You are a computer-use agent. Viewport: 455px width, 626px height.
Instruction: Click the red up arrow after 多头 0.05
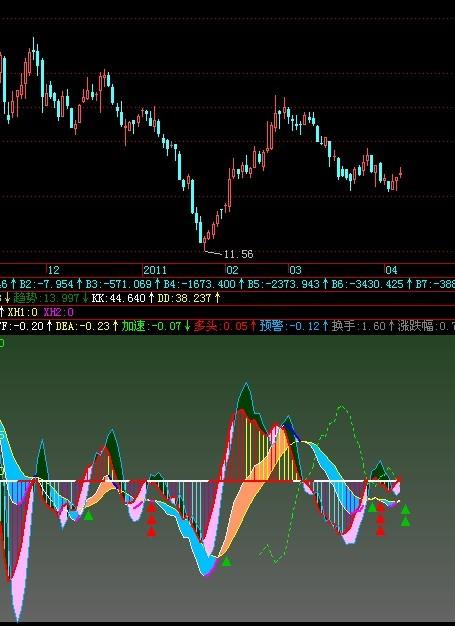coord(253,327)
